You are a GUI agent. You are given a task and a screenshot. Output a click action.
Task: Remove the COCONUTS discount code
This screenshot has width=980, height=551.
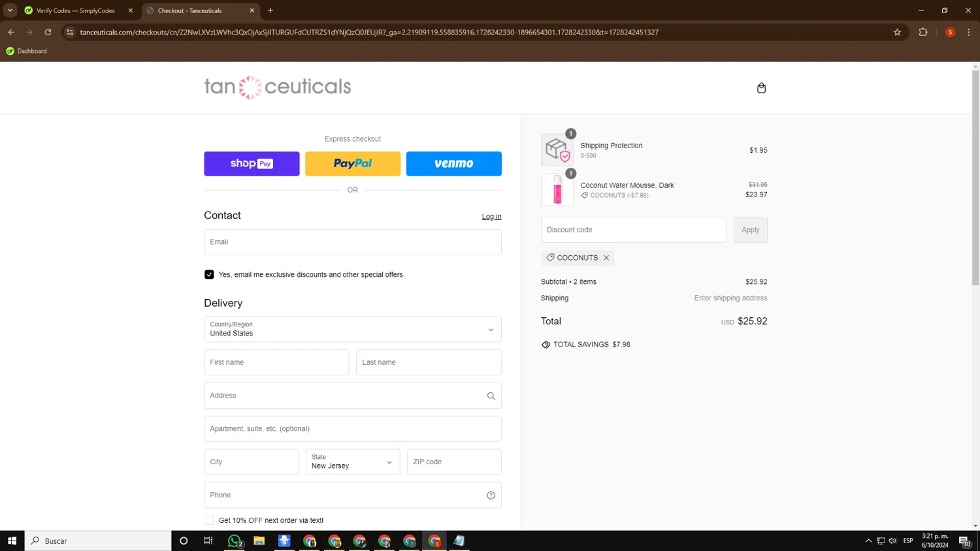click(x=606, y=258)
